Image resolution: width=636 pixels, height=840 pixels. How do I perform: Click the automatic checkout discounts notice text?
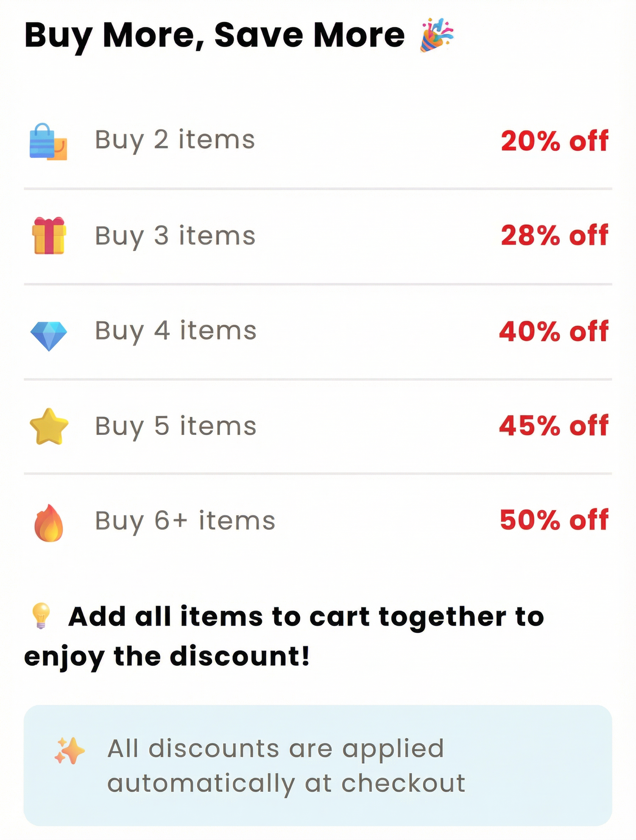pos(286,765)
